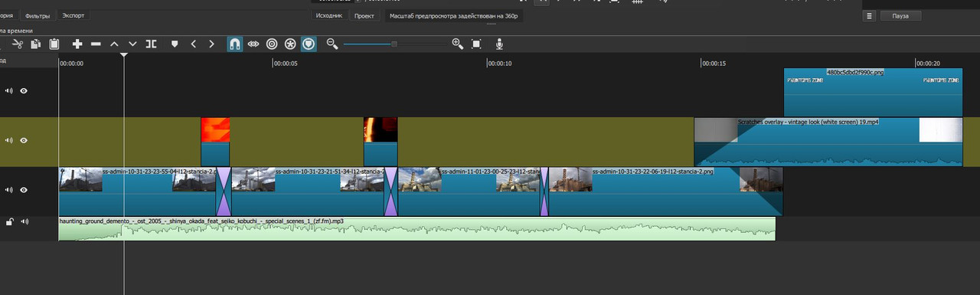Click the plus Append clip icon
Image resolution: width=980 pixels, height=295 pixels.
click(x=77, y=44)
